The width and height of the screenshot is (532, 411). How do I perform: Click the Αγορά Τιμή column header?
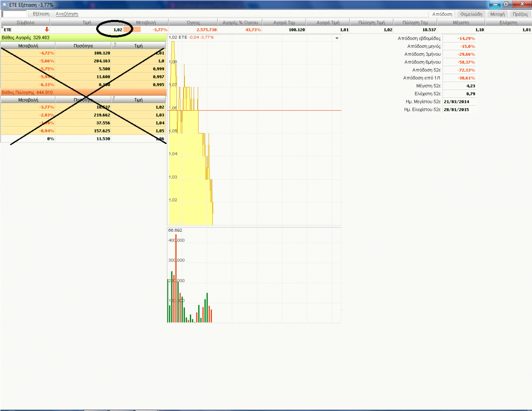[328, 22]
